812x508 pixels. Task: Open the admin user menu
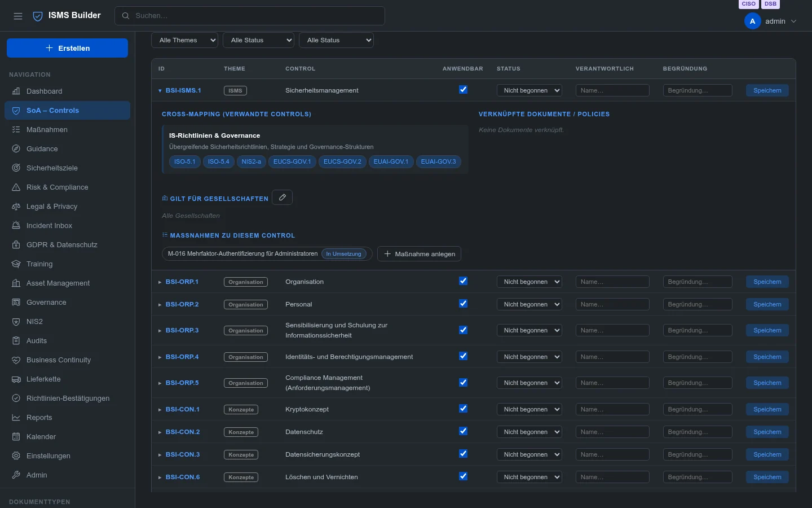pyautogui.click(x=771, y=21)
